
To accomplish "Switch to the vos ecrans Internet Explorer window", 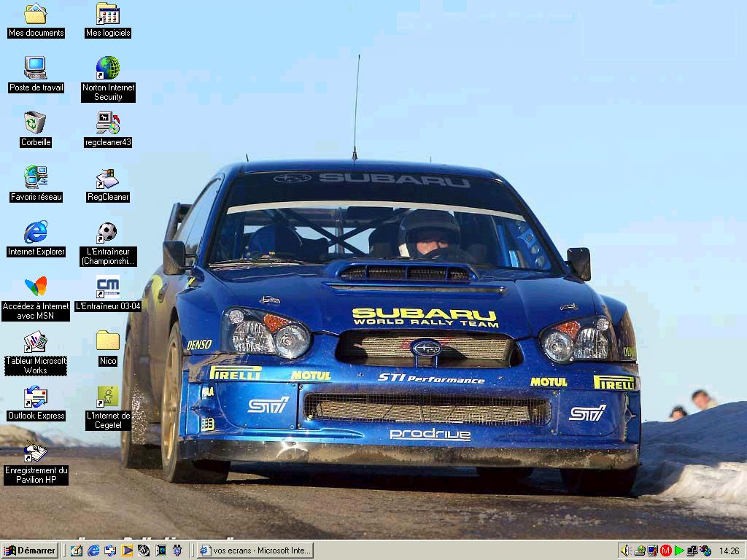I will point(255,551).
